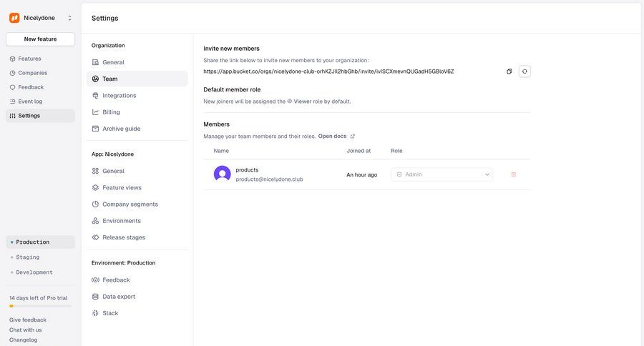Select the Production environment
The height and width of the screenshot is (346, 644).
click(40, 242)
